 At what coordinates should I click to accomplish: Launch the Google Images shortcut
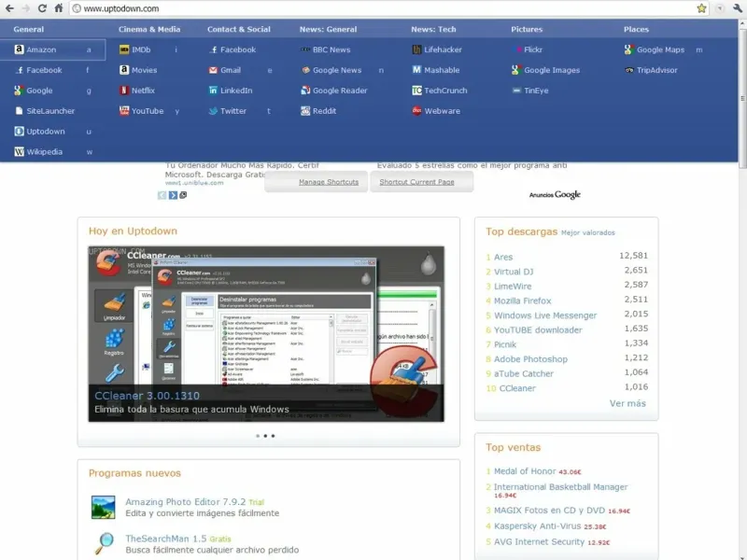(x=546, y=70)
